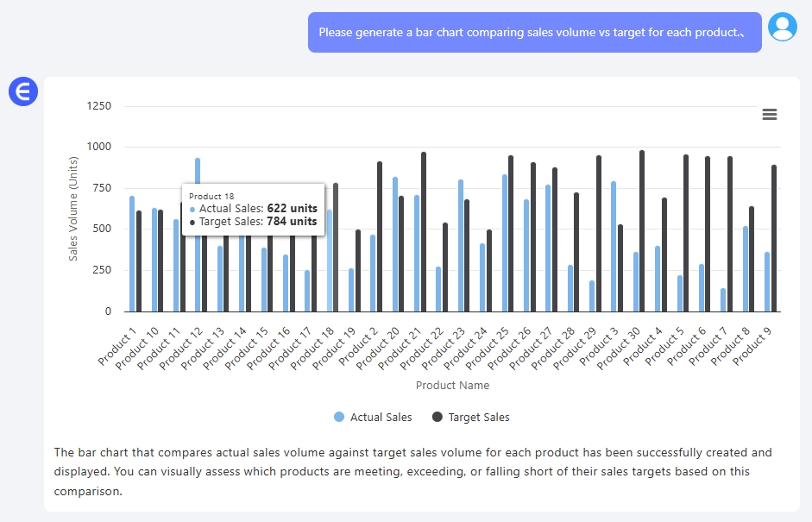Click Product 20 actual sales bar
Viewport: 812px width, 522px height.
click(395, 244)
